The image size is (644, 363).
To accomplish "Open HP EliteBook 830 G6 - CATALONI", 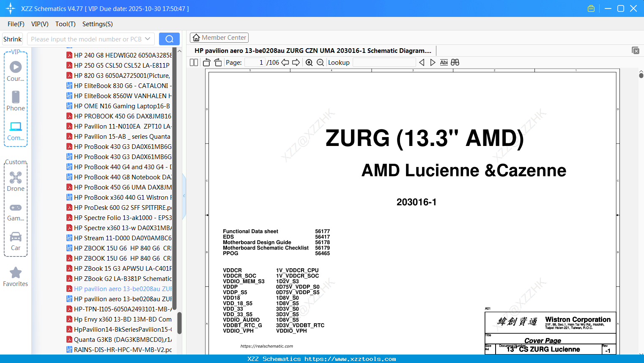I will click(119, 85).
